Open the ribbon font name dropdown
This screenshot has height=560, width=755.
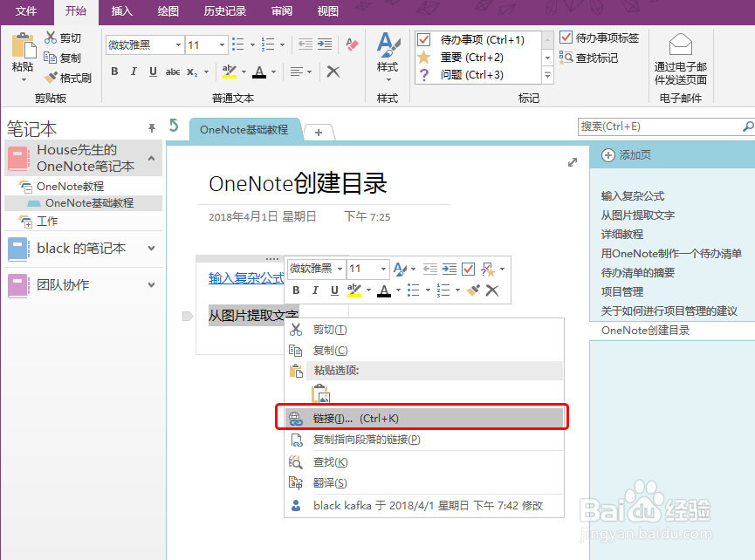point(178,45)
